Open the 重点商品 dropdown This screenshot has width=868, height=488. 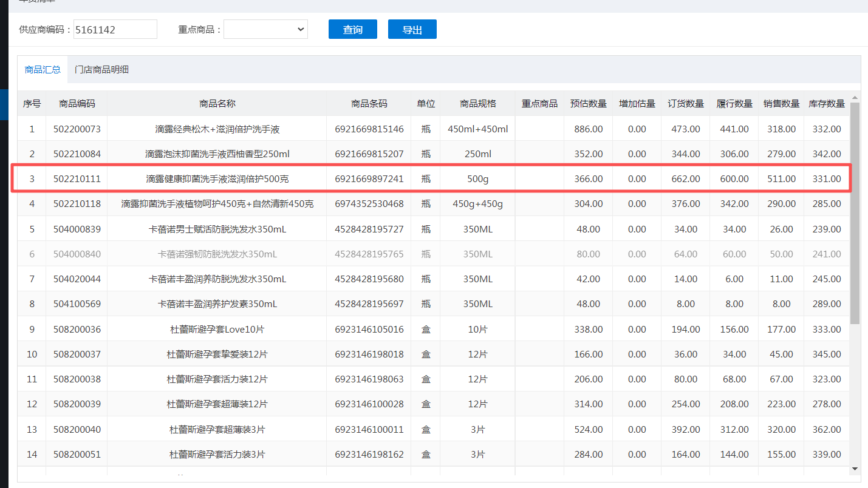pos(265,29)
